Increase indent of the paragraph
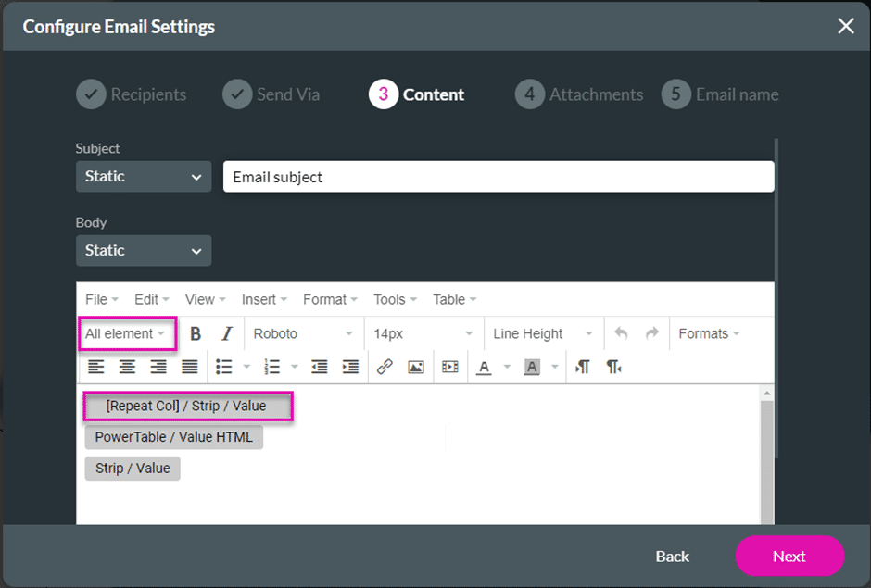This screenshot has height=588, width=871. 350,368
